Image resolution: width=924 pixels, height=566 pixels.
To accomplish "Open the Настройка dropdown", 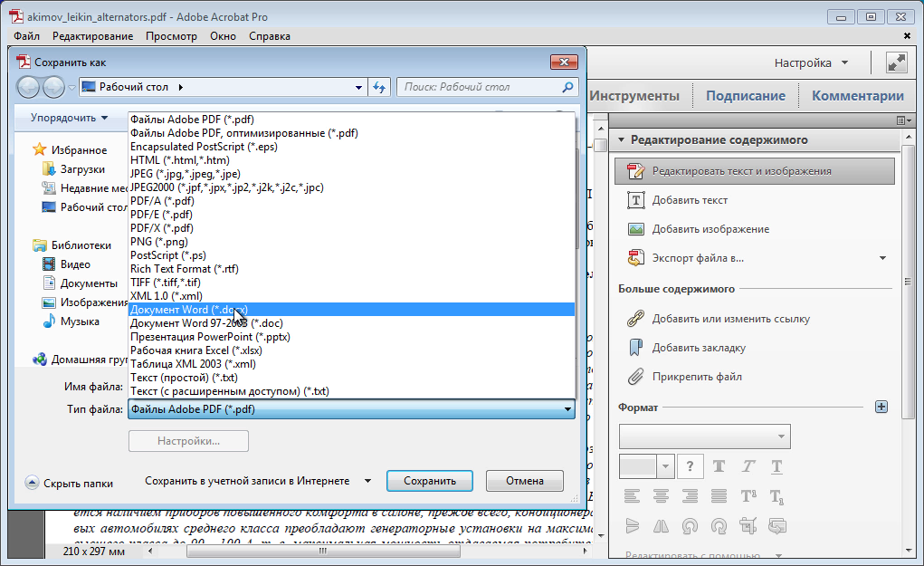I will [x=811, y=62].
